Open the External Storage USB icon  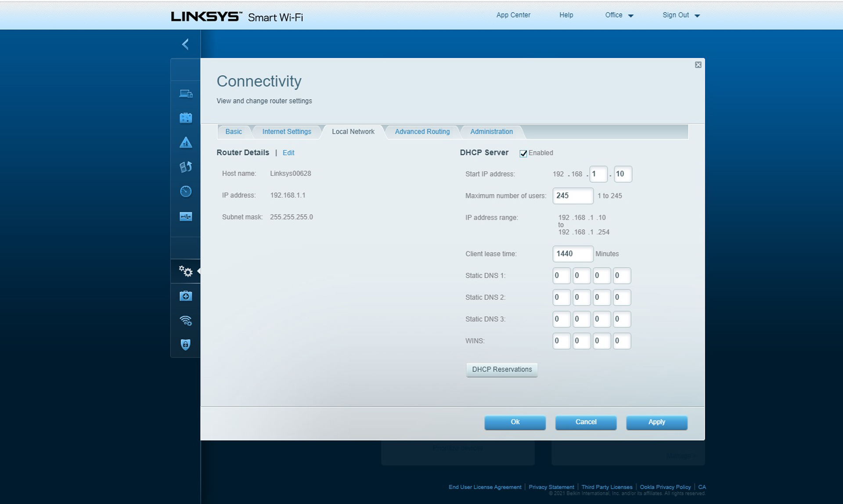pos(186,216)
